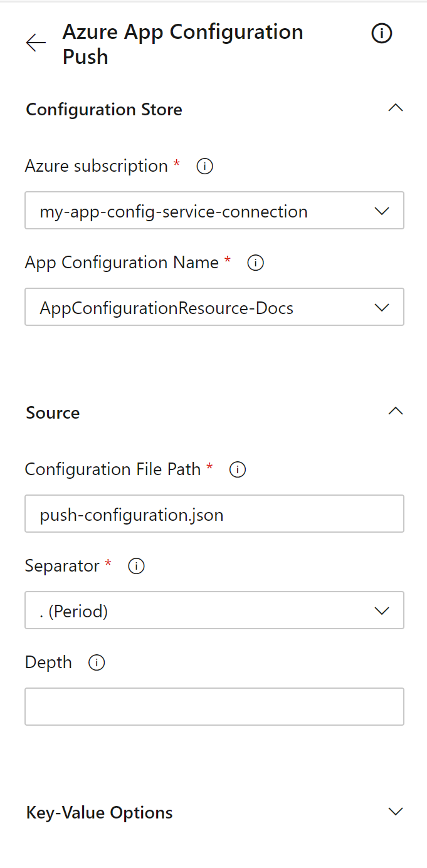Image resolution: width=427 pixels, height=868 pixels.
Task: View info for Separator field
Action: coord(136,566)
